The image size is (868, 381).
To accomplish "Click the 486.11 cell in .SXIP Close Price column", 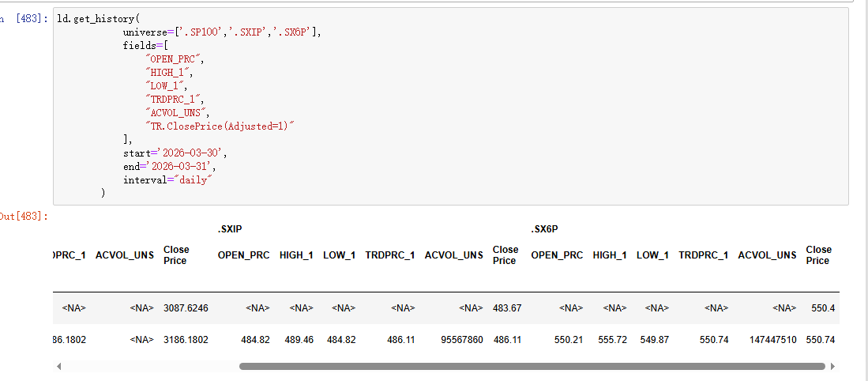I will 507,340.
